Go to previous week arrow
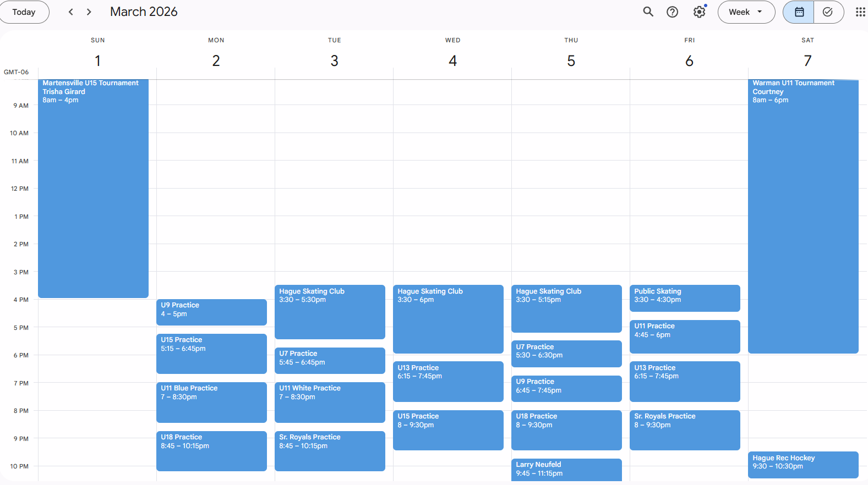Screen dimensions: 868x485 [70, 12]
